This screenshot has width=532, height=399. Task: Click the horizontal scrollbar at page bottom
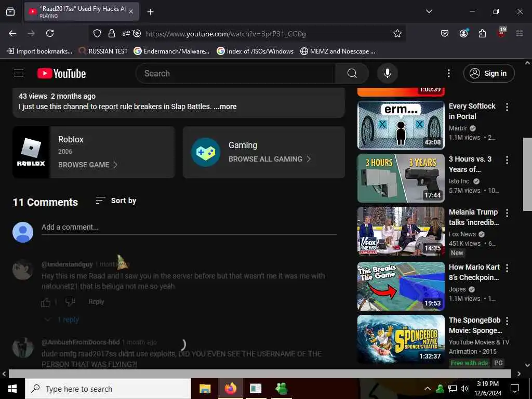click(260, 374)
